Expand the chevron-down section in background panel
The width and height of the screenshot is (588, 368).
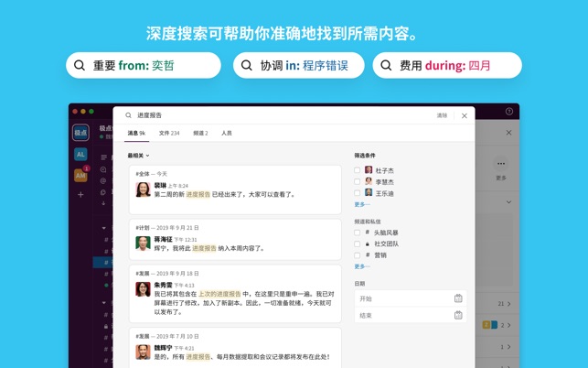click(x=508, y=202)
